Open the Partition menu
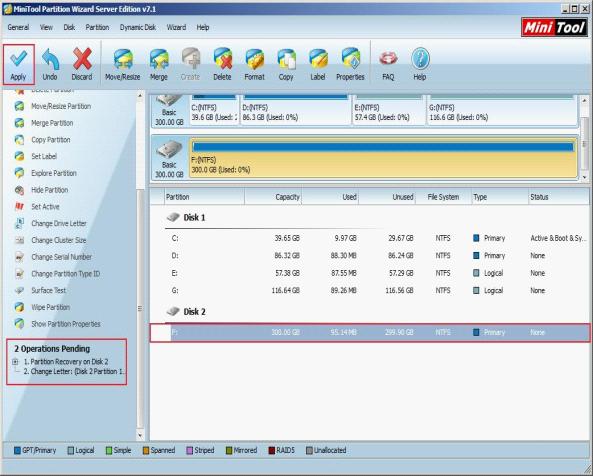593x476 pixels. click(97, 27)
